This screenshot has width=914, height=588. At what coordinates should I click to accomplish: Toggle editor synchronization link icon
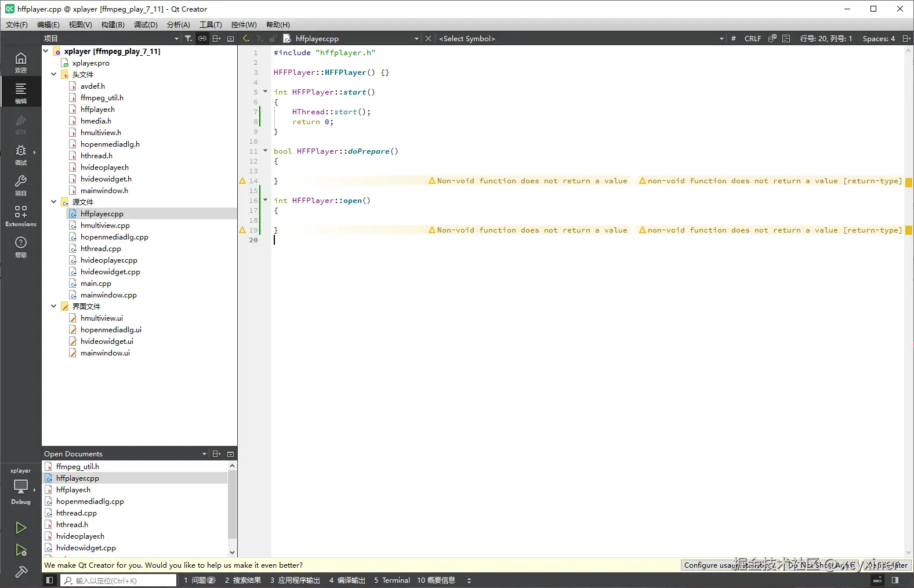[202, 38]
